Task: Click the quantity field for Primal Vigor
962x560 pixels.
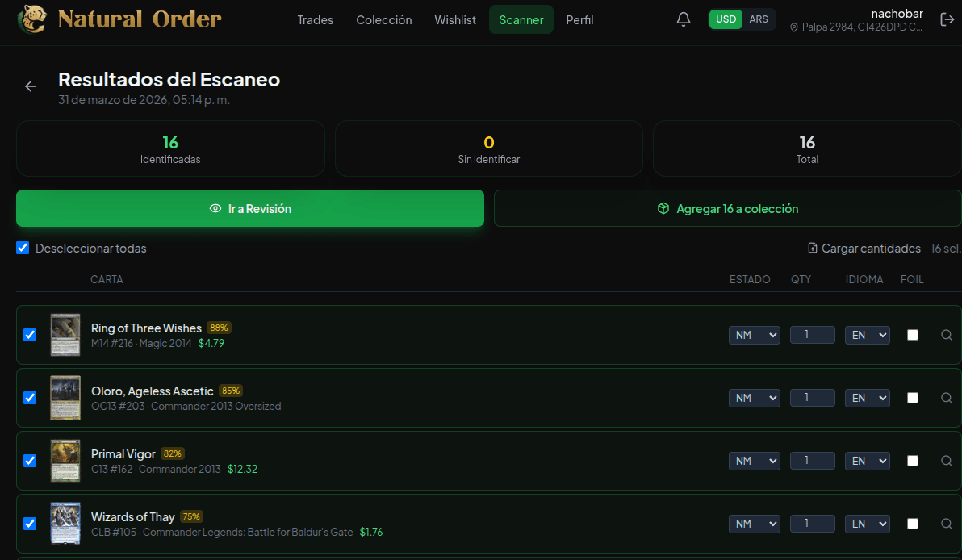Action: tap(812, 461)
